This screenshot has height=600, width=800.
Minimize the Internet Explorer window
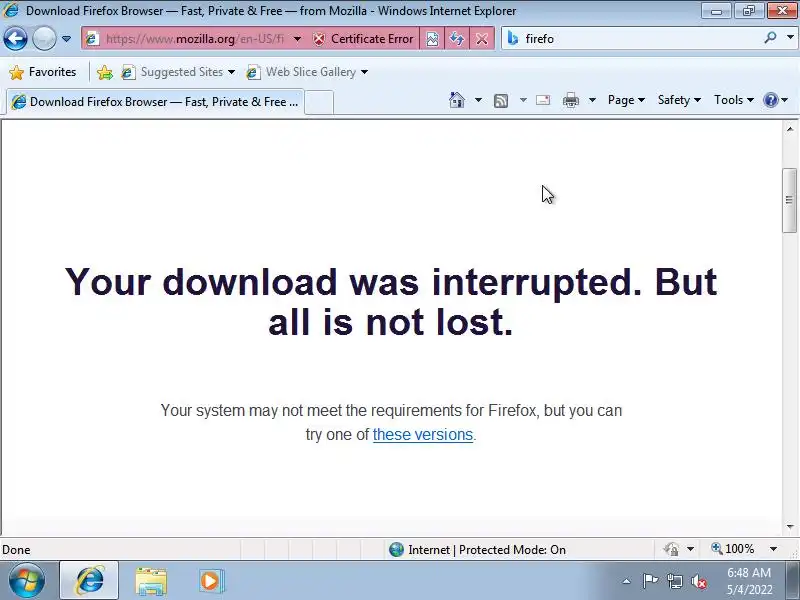click(716, 10)
